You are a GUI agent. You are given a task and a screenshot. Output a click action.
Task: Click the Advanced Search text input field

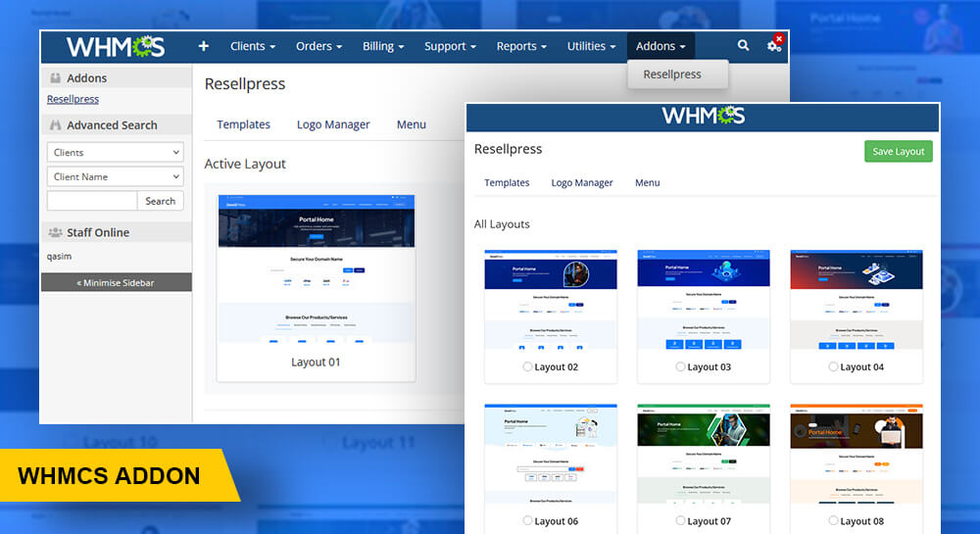coord(92,201)
